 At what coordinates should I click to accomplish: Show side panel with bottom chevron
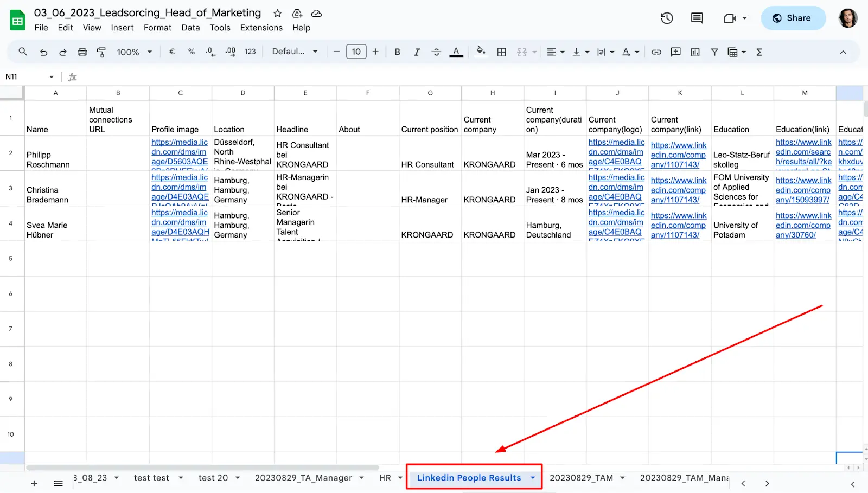click(852, 484)
